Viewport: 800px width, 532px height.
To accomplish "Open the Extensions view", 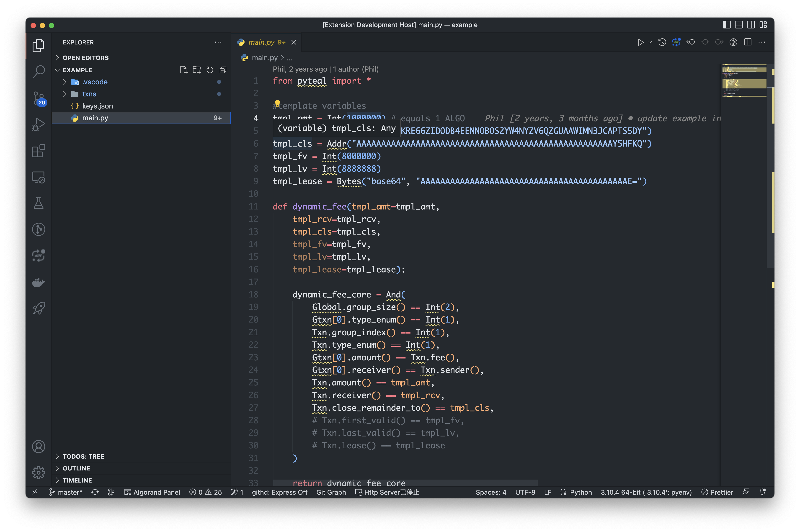I will coord(38,151).
